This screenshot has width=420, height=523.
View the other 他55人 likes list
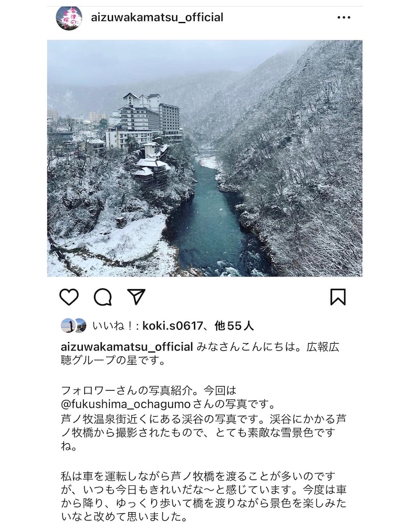coord(234,325)
